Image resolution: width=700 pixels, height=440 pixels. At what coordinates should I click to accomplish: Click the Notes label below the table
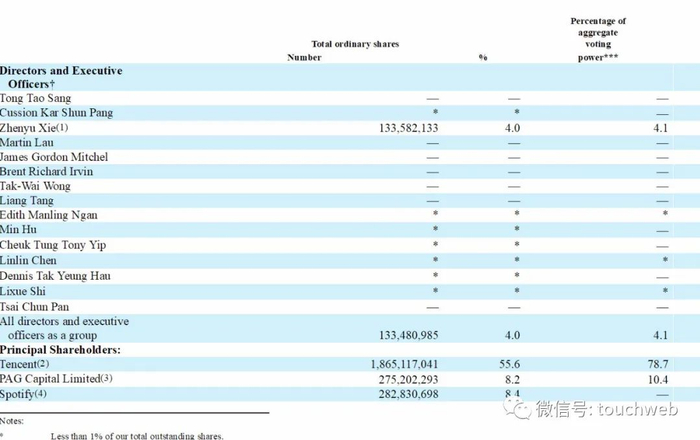click(x=12, y=421)
